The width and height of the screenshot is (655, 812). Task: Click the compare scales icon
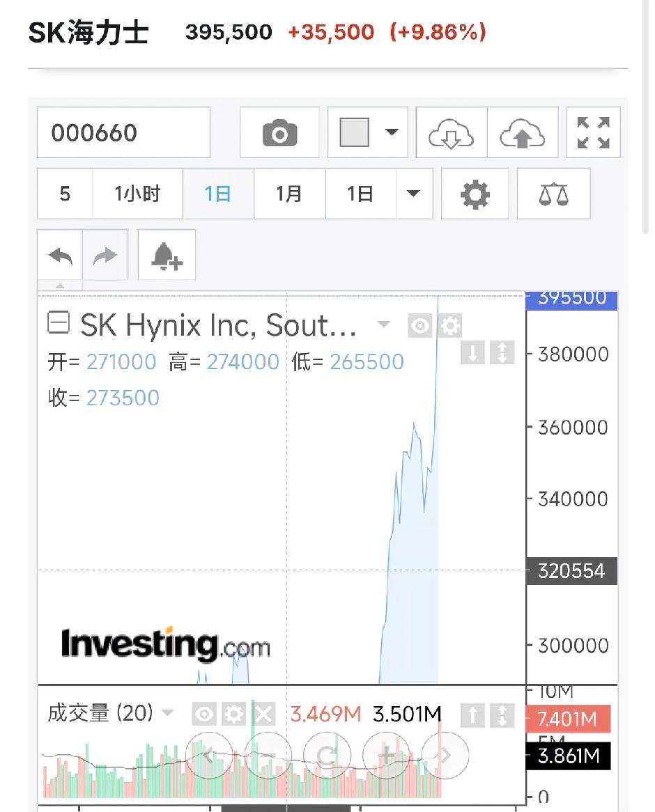coord(553,194)
